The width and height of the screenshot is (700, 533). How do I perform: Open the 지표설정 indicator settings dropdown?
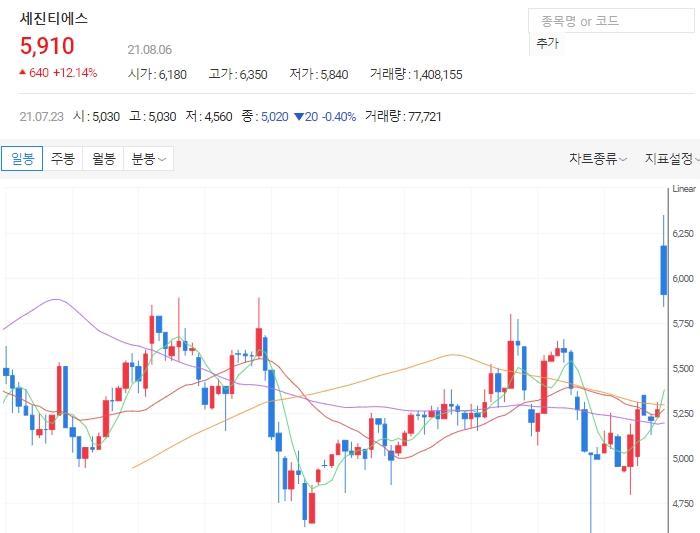pyautogui.click(x=671, y=158)
